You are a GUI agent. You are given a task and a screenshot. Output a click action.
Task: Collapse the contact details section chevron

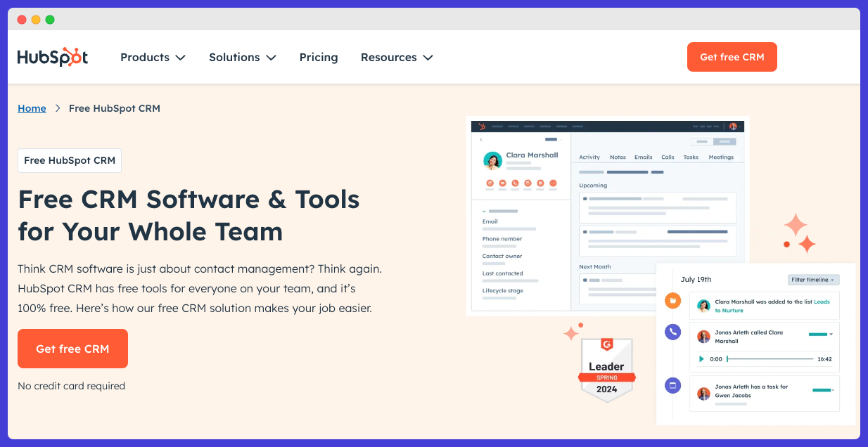tap(484, 211)
